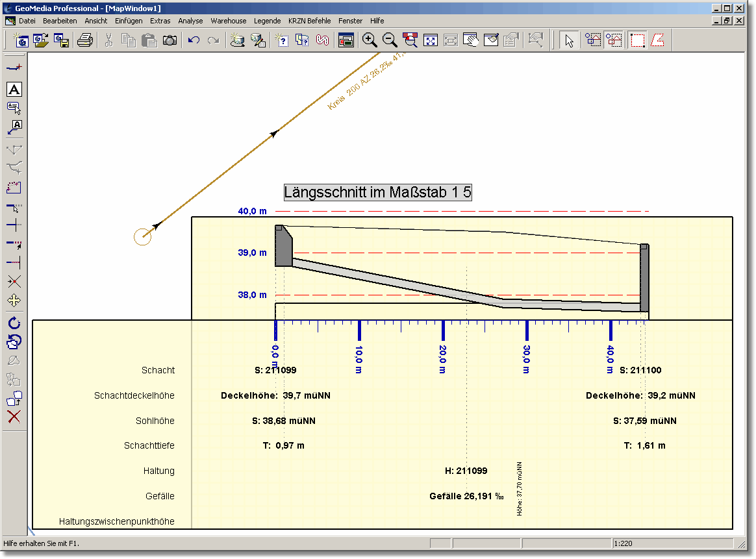Click the camera snapshot icon
Viewport: 756px width, 559px height.
click(170, 41)
